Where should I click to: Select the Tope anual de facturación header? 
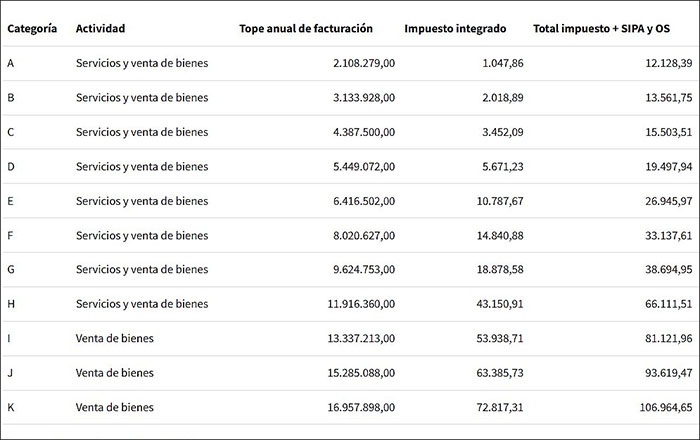[x=306, y=29]
